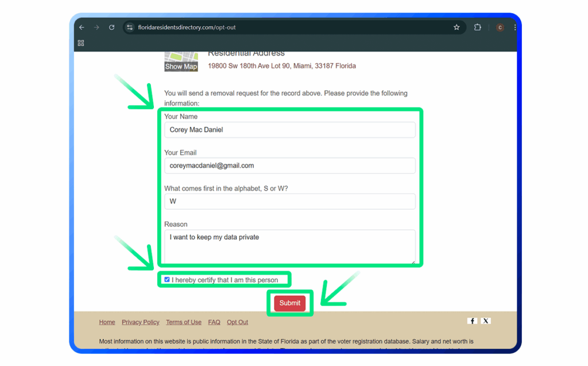The height and width of the screenshot is (366, 588).
Task: Go to the Terms of Use link
Action: 184,322
